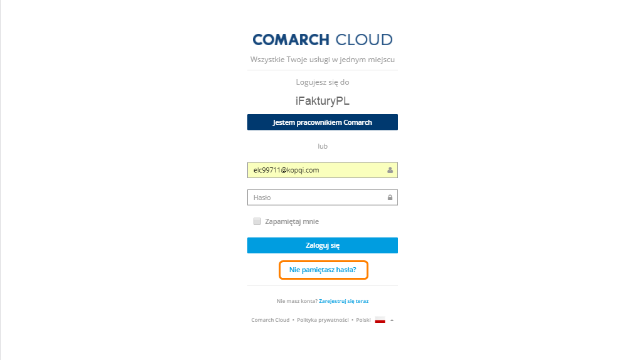Click the iFakturyPL heading
Screen dimensions: 644x360
(x=323, y=101)
